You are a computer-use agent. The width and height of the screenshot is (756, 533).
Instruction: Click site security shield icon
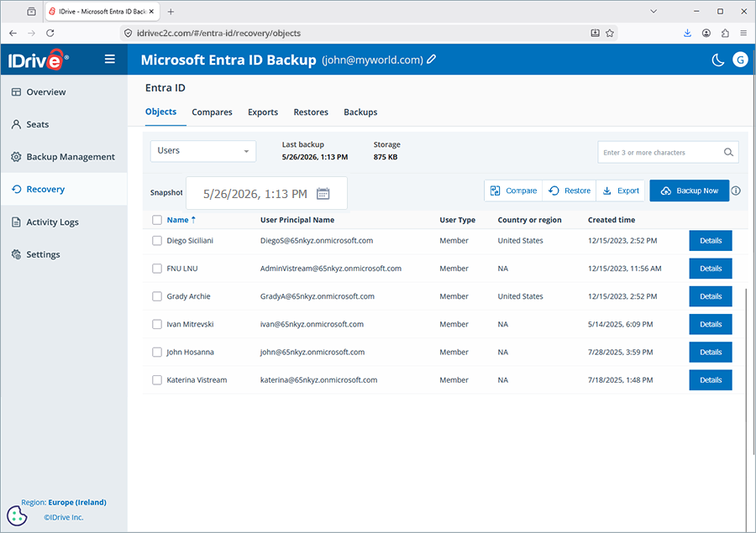(x=128, y=34)
